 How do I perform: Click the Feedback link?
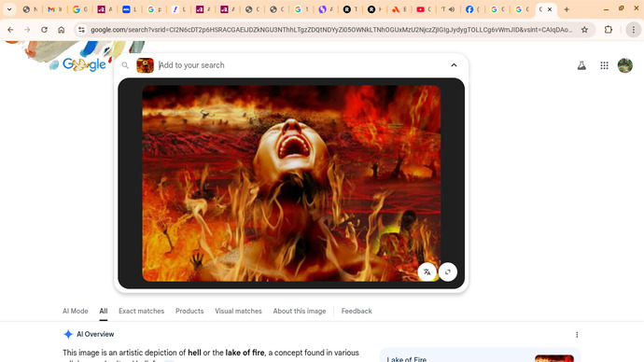tap(357, 311)
